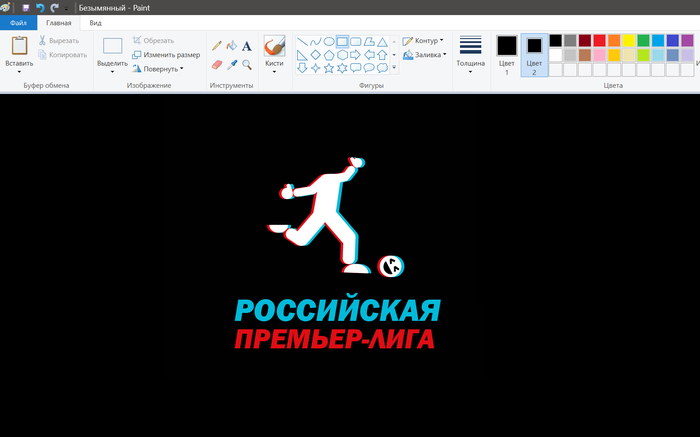Choose the Hexagon shape
The image size is (700, 437).
[342, 55]
